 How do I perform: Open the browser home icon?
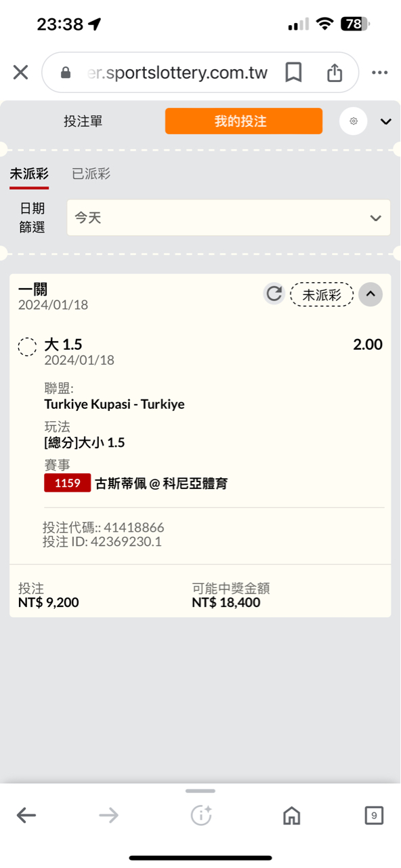[x=291, y=815]
